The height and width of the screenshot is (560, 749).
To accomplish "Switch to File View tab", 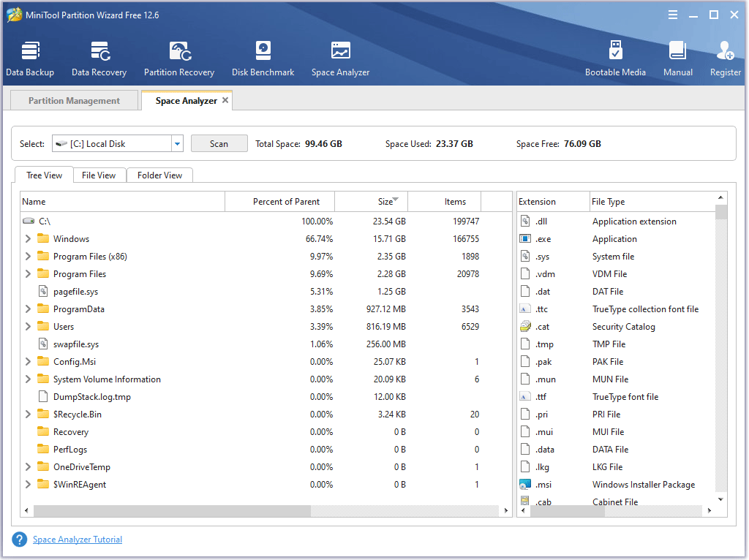I will (99, 175).
